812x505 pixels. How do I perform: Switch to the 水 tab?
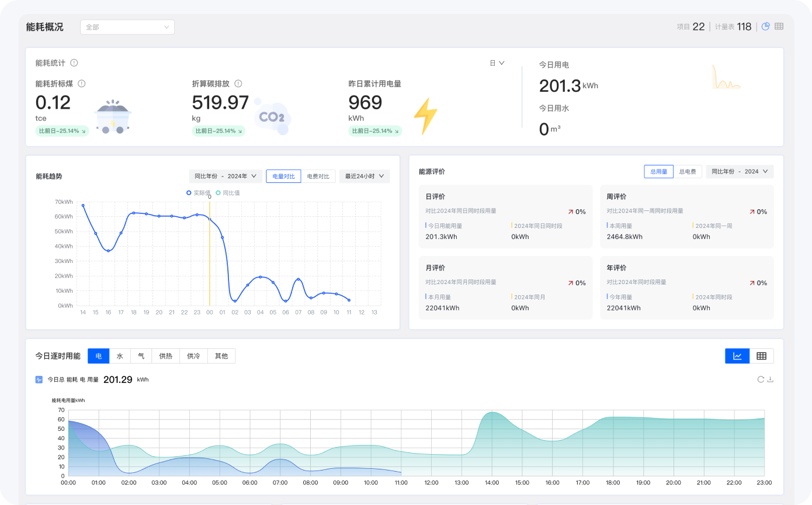pos(120,356)
